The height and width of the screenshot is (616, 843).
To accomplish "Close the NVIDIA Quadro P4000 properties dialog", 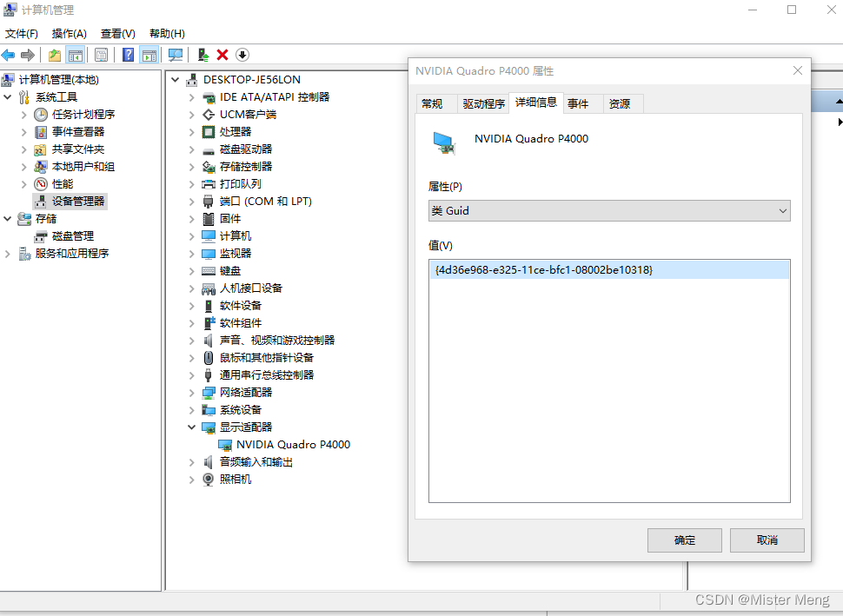I will click(798, 70).
